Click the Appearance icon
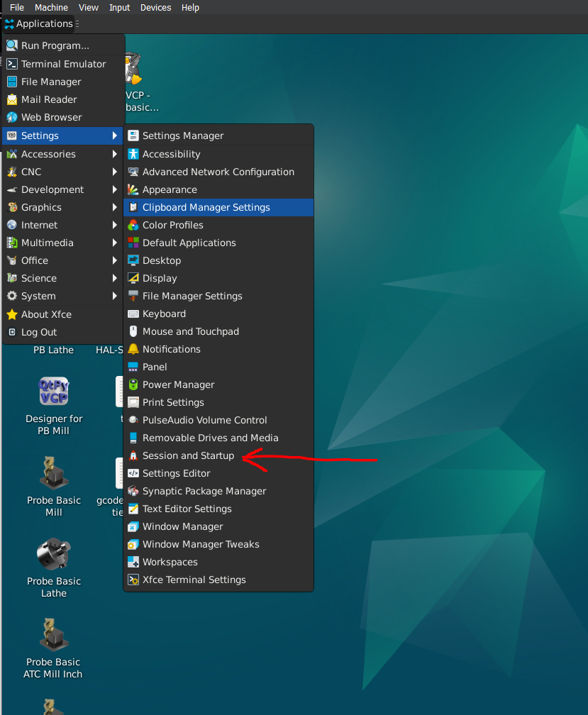The height and width of the screenshot is (715, 588). (x=133, y=189)
